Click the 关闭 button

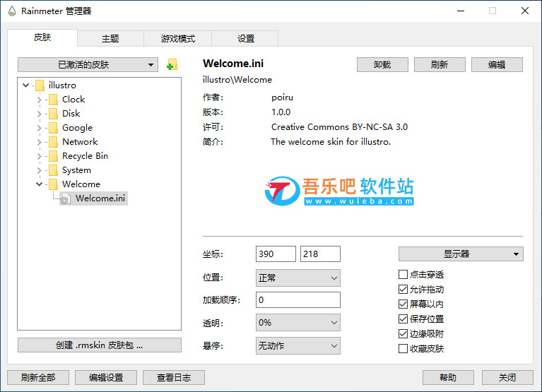[507, 377]
